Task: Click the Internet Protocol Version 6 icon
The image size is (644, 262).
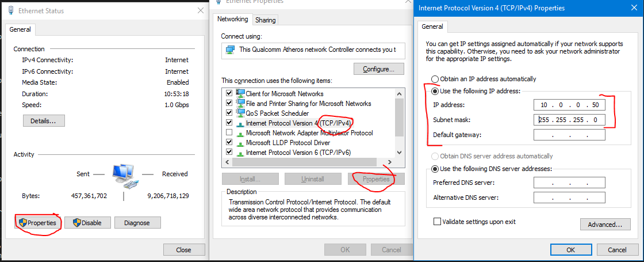Action: [240, 152]
